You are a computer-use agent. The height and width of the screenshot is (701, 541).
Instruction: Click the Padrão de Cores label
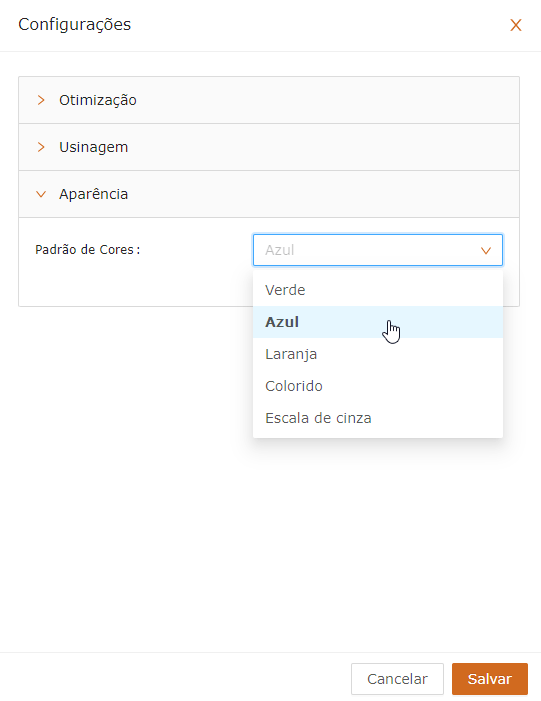[88, 249]
